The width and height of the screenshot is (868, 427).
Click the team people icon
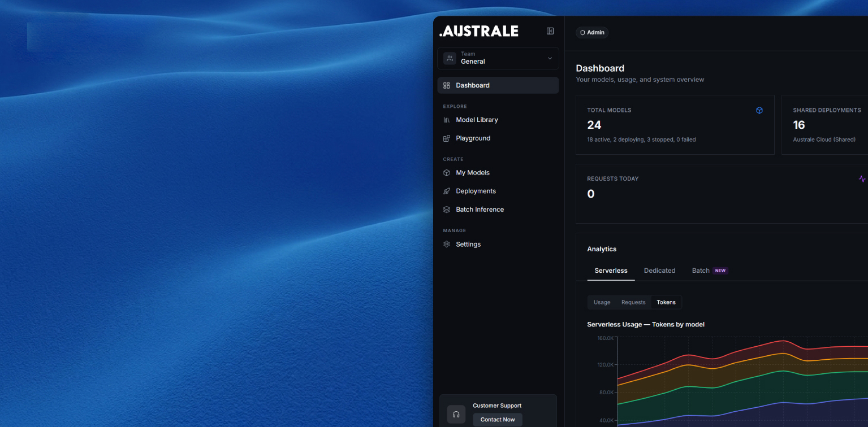(x=450, y=58)
